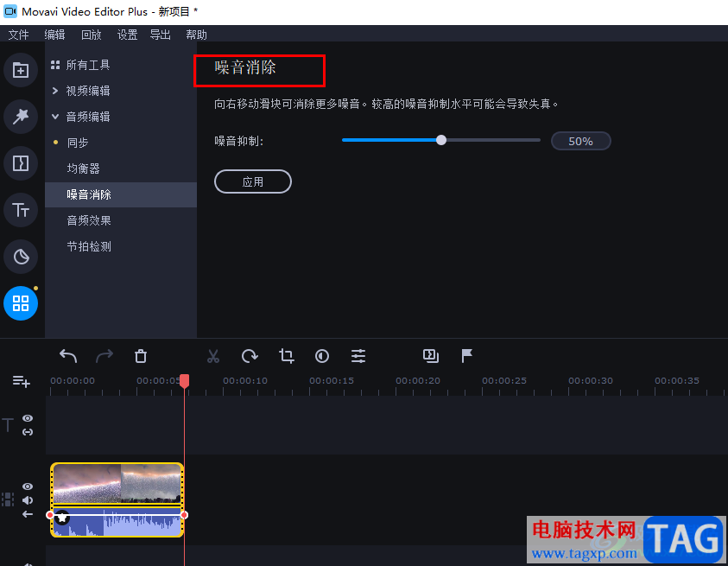Viewport: 728px width, 566px height.
Task: Click the red playhead marker on ruler
Action: click(x=184, y=381)
